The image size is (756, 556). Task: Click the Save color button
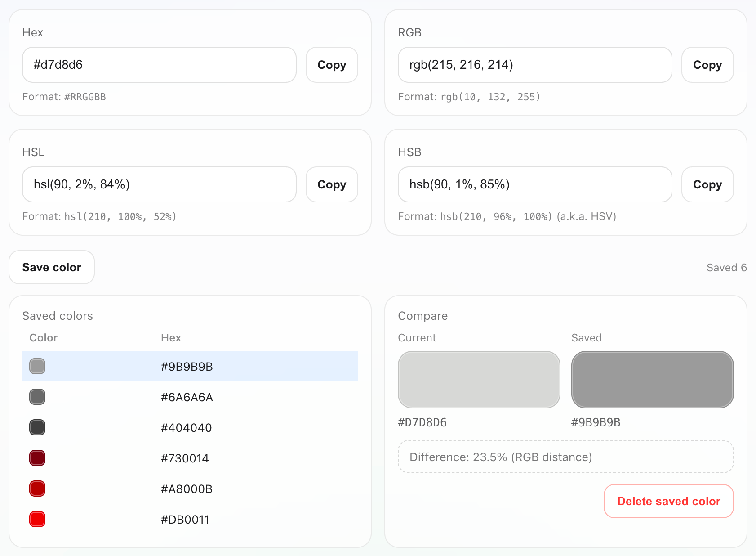coord(52,267)
